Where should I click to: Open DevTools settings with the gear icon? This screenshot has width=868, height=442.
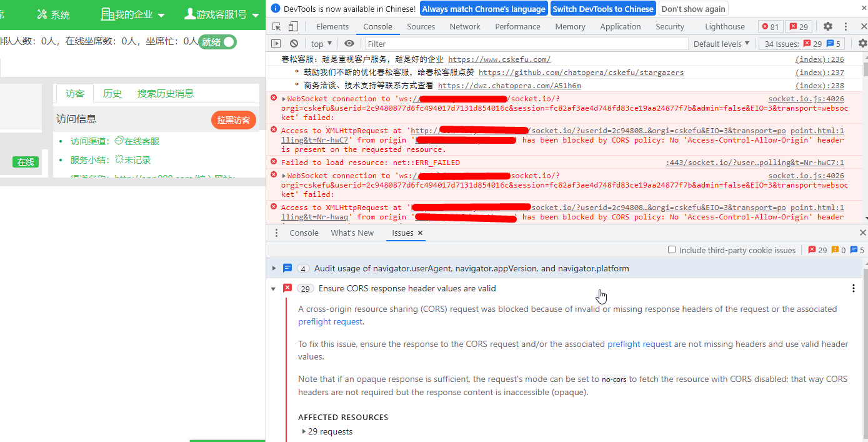829,26
